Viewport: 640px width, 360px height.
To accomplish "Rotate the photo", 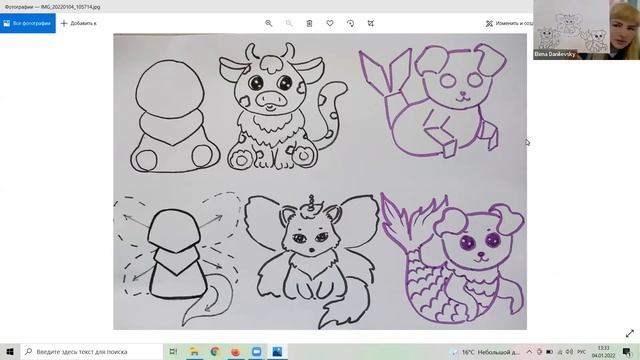I will click(x=350, y=23).
